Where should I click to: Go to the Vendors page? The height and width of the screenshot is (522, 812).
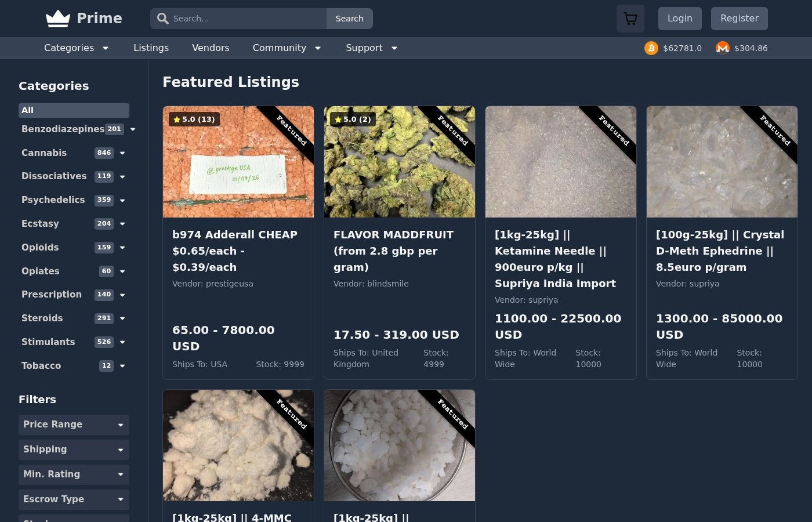pyautogui.click(x=211, y=48)
